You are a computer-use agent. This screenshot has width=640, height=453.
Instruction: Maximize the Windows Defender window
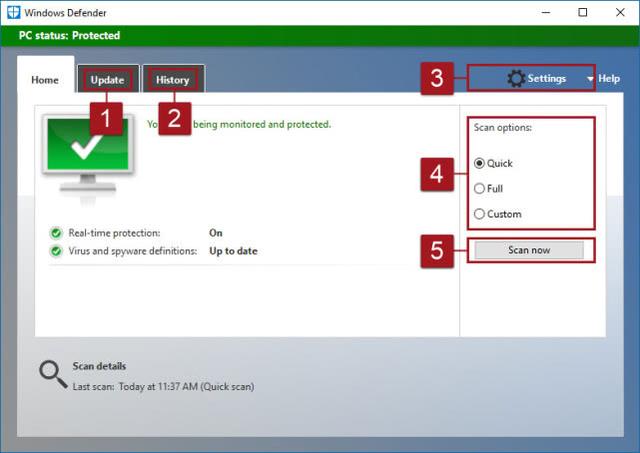(583, 12)
